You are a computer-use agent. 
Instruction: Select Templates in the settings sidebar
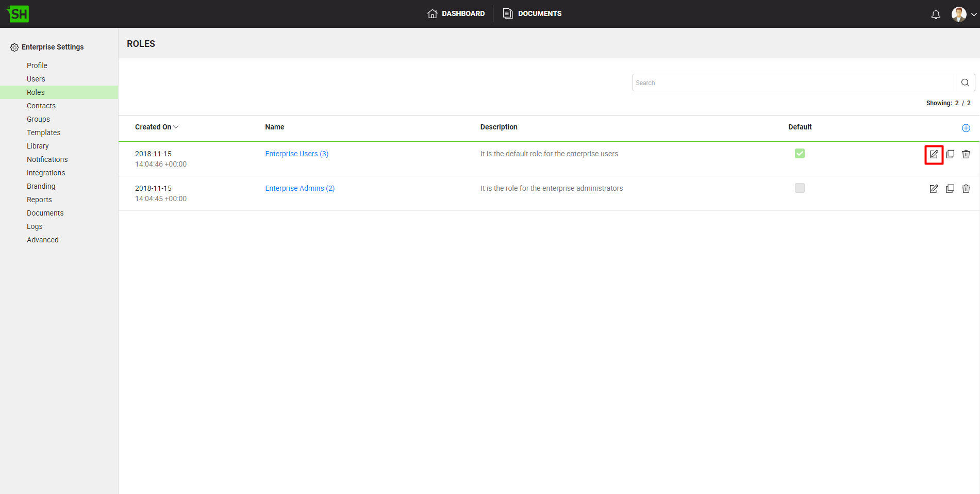[43, 133]
